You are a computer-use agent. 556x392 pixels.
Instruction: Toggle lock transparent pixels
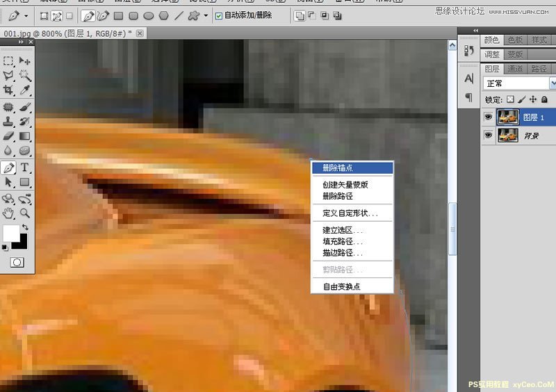(x=510, y=99)
